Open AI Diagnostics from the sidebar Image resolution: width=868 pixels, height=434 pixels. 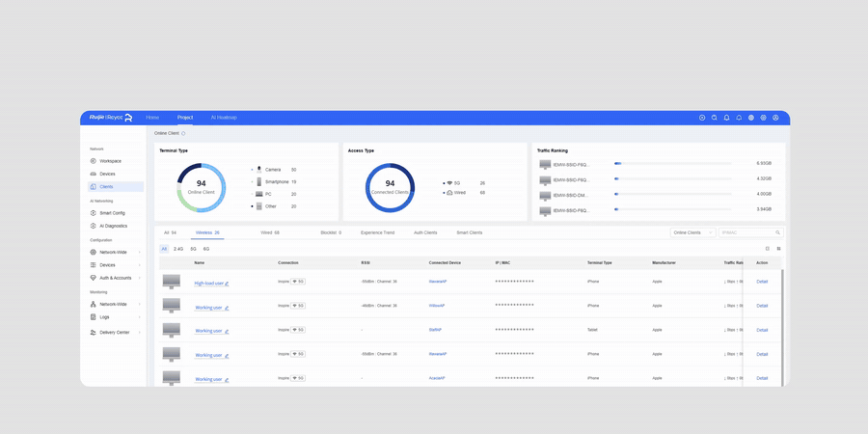point(113,226)
